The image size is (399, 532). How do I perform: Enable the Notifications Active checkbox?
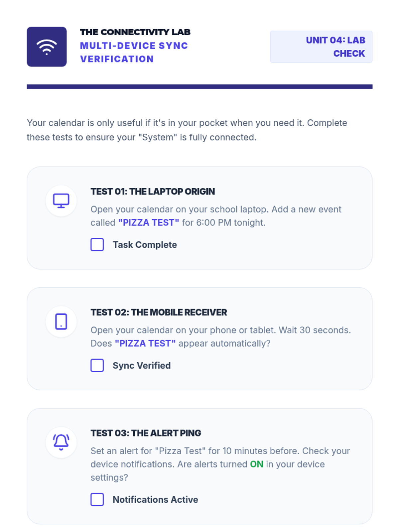tap(97, 499)
